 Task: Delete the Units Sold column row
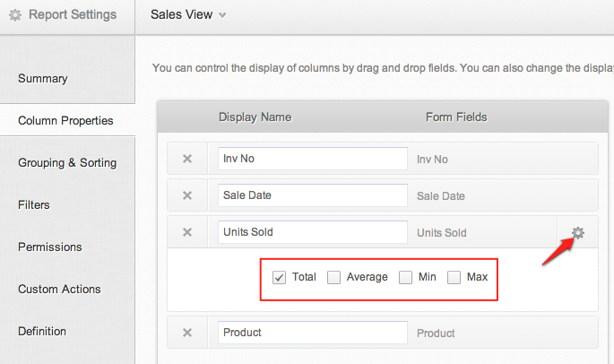tap(187, 232)
